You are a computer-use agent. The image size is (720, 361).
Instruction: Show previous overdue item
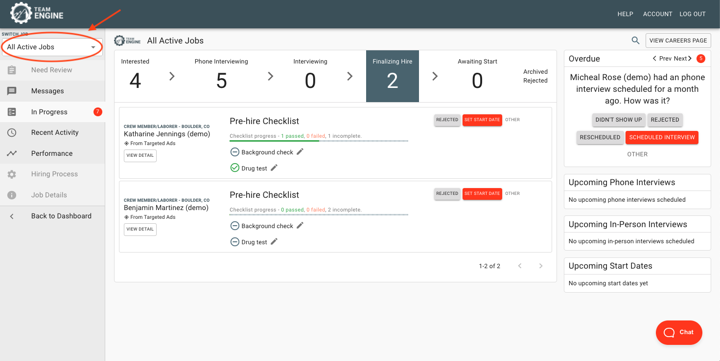coord(662,58)
